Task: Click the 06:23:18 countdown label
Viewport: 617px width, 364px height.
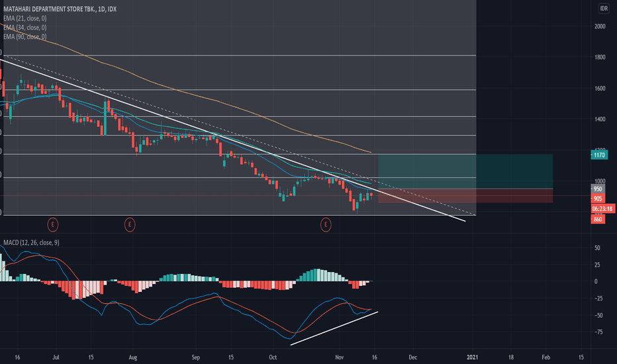Action: tap(603, 208)
